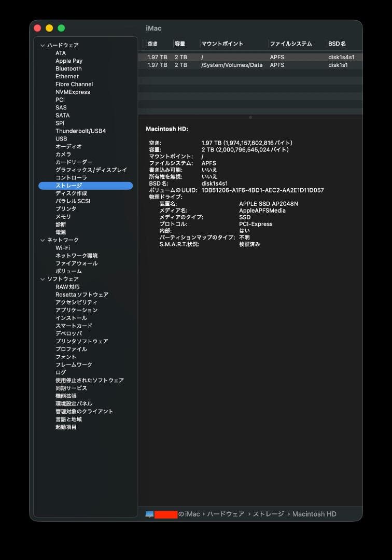Select SAS in hardware list
The image size is (392, 560).
click(x=61, y=107)
